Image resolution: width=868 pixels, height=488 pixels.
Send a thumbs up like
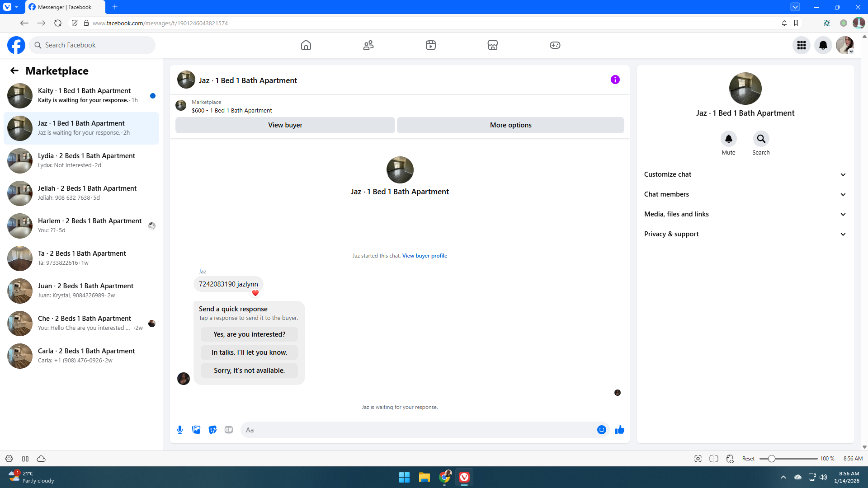(x=619, y=430)
